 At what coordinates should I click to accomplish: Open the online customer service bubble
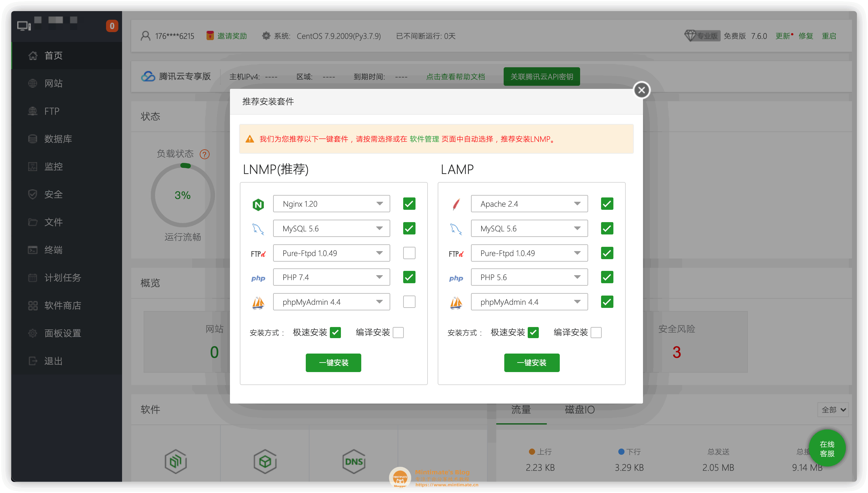click(827, 449)
